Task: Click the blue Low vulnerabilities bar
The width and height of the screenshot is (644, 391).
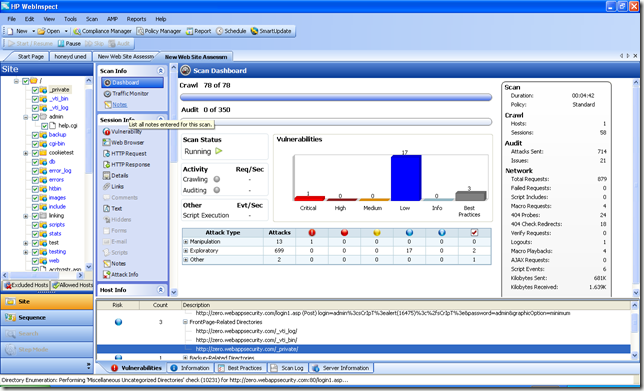Action: (406, 178)
